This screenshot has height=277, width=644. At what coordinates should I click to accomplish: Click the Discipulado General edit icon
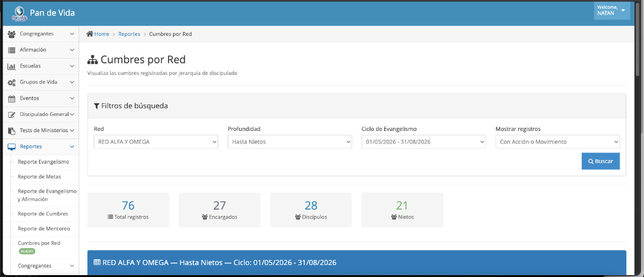(x=11, y=115)
